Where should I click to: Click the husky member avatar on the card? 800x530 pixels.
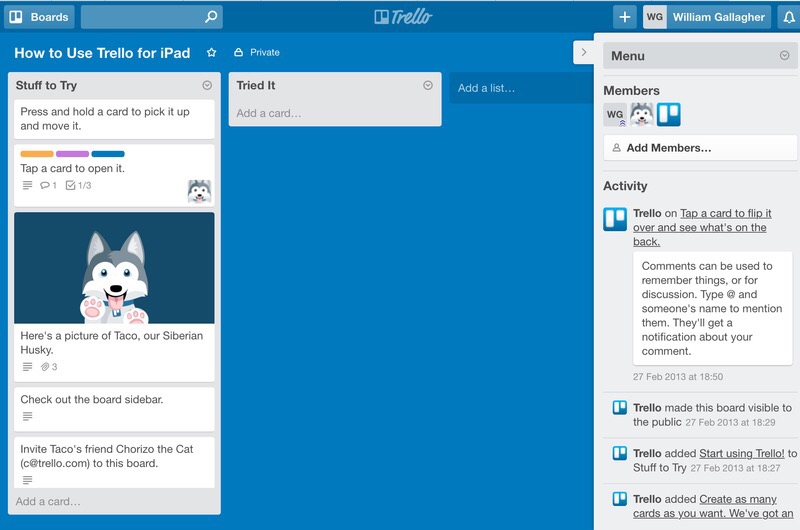199,191
